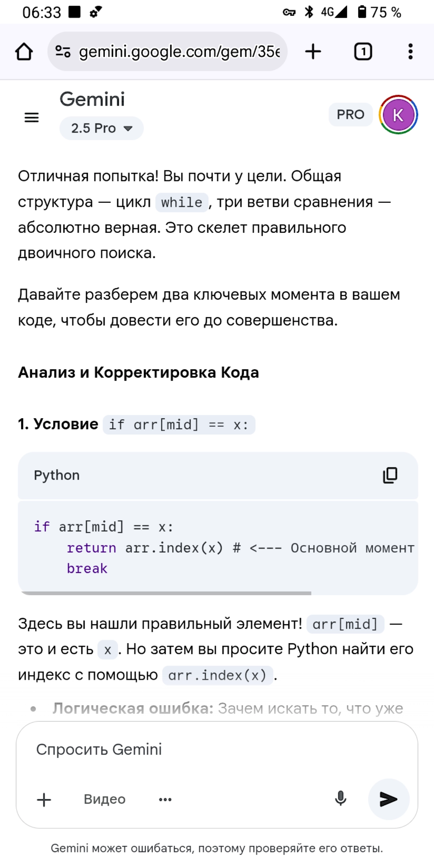434x868 pixels.
Task: Tap the PRO badge button
Action: point(350,115)
